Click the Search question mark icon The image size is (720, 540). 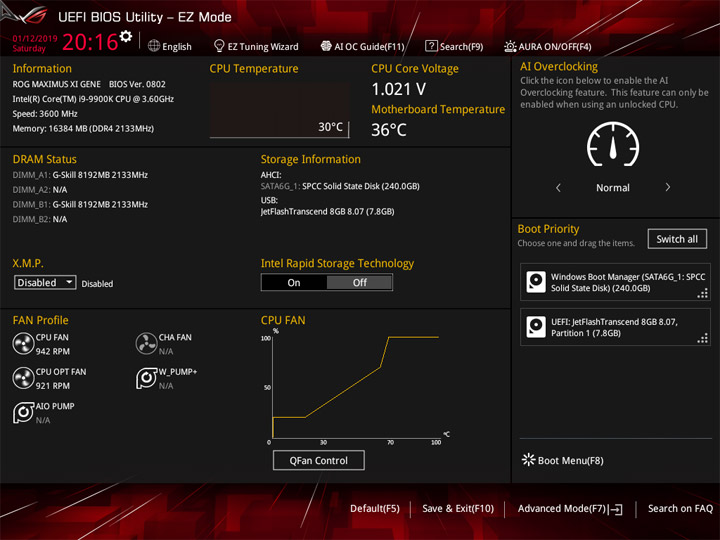[431, 46]
